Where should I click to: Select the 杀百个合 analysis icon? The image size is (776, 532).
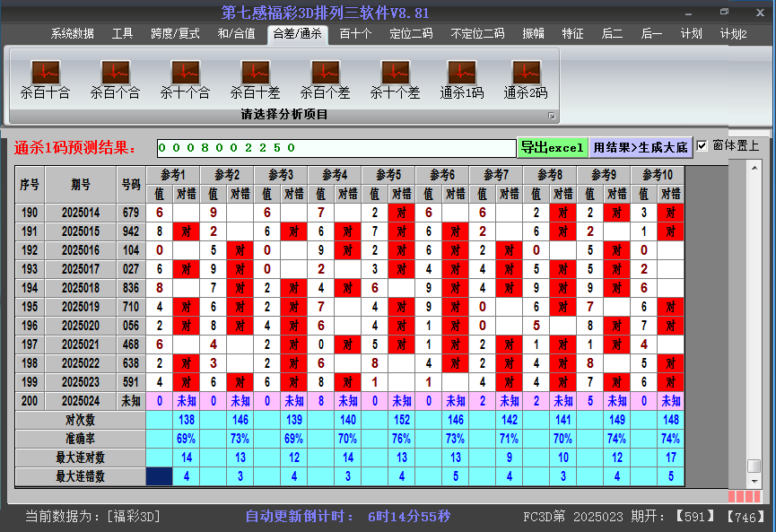click(115, 72)
